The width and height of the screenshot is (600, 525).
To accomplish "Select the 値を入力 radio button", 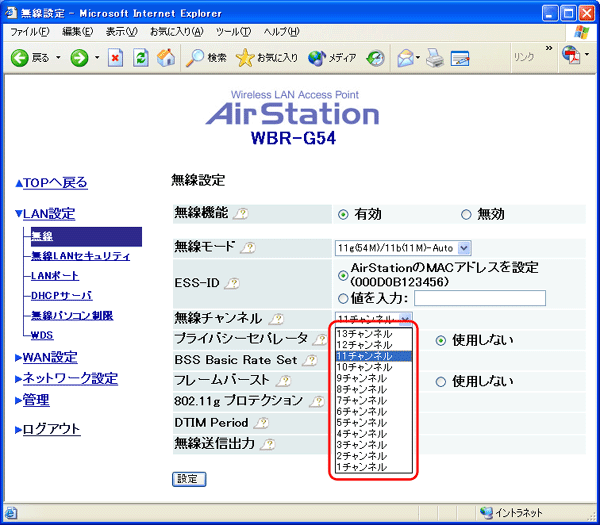I will pyautogui.click(x=343, y=298).
